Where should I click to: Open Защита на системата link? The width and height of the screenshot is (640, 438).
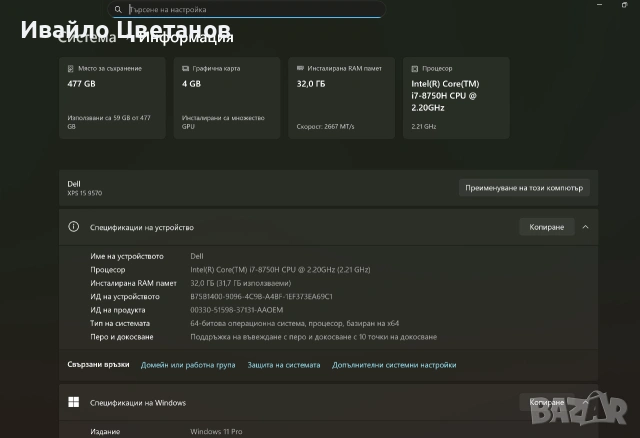[x=284, y=365]
